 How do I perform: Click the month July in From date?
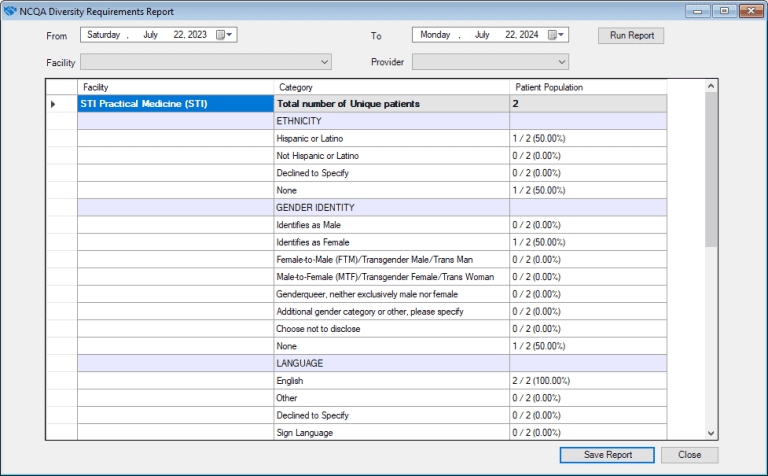coord(151,35)
